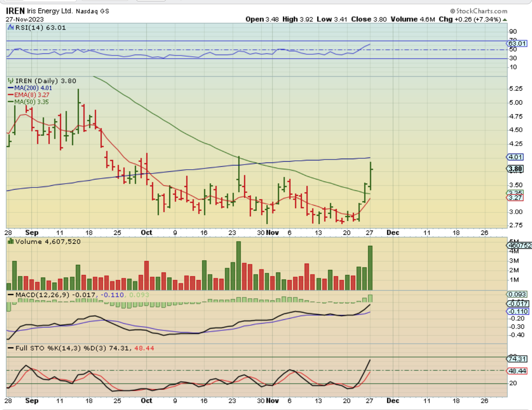Click the Iris Energy Ltd. company name
The height and width of the screenshot is (410, 532).
point(50,11)
